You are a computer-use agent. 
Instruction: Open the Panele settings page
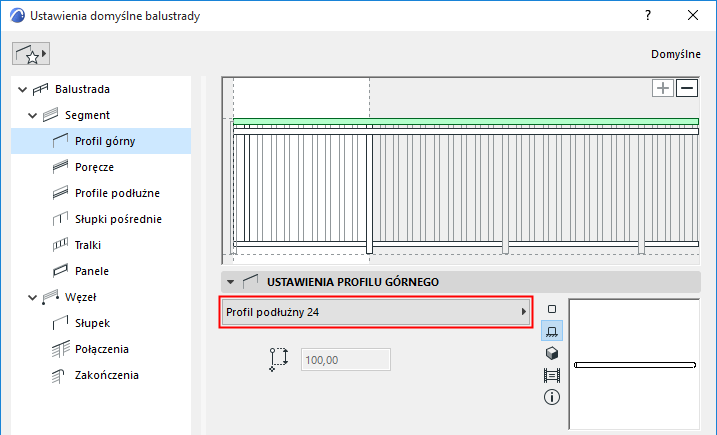tap(92, 271)
